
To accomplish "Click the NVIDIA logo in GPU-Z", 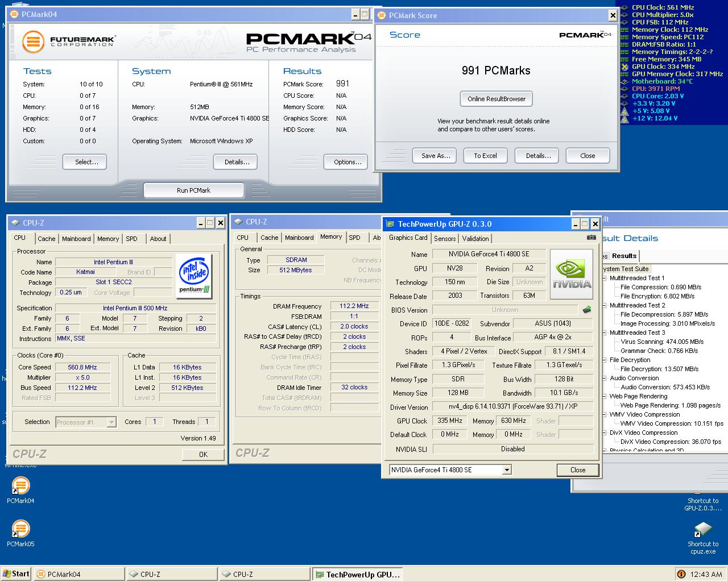I will point(572,273).
